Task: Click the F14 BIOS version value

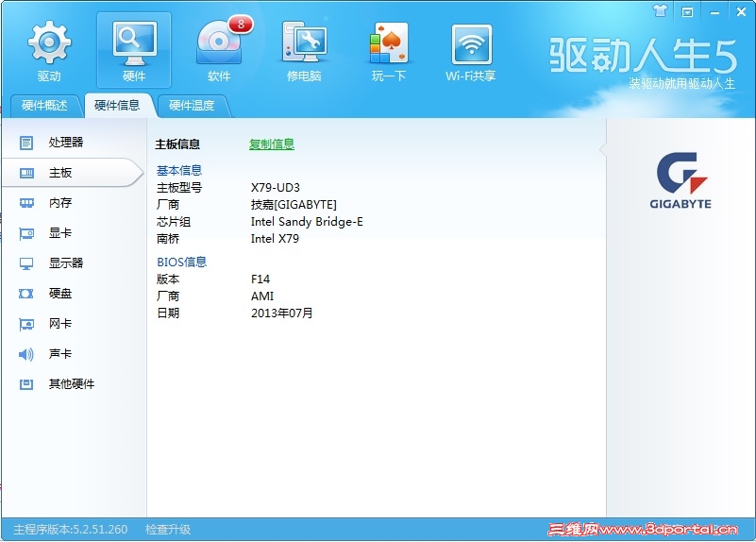Action: pyautogui.click(x=260, y=279)
